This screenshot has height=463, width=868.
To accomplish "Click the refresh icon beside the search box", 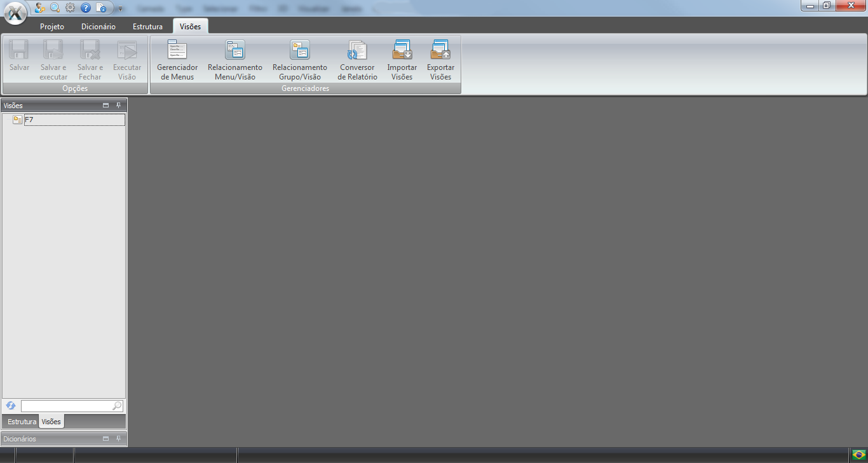I will 11,406.
